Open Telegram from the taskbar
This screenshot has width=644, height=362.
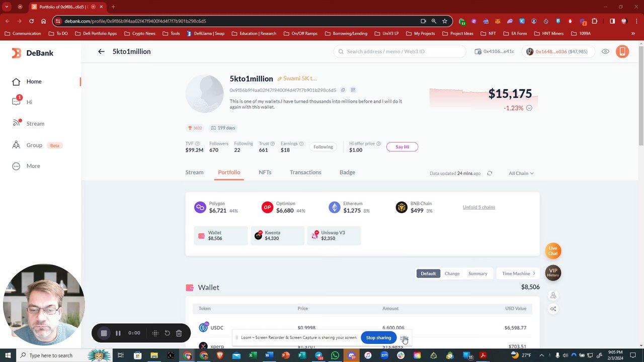coord(318,355)
